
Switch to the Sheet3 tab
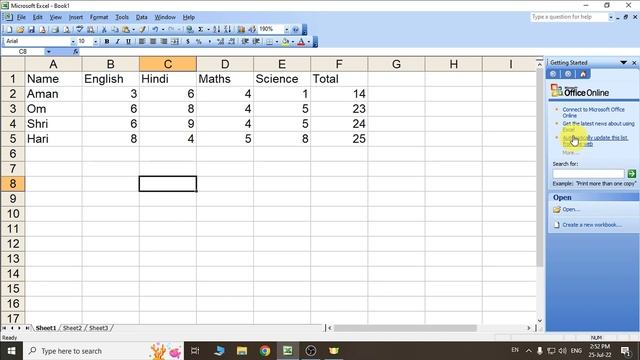coord(98,328)
